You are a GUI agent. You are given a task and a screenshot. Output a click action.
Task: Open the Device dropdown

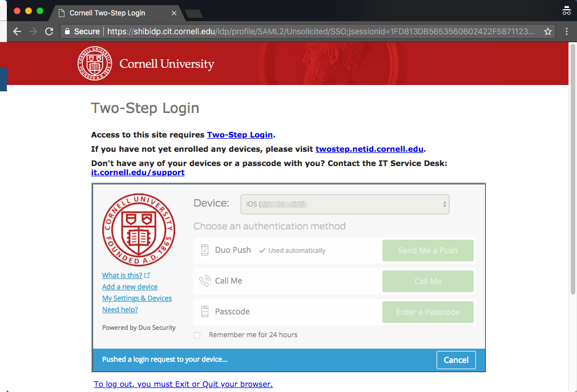coord(345,204)
